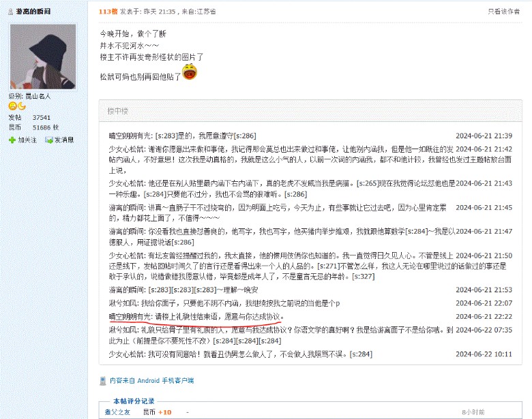Click the yellow smiley level badge
The image size is (532, 419).
(x=12, y=106)
